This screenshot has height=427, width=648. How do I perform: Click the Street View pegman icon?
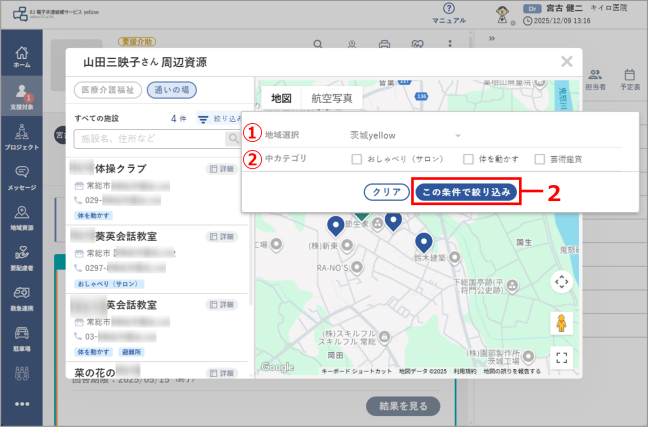561,323
